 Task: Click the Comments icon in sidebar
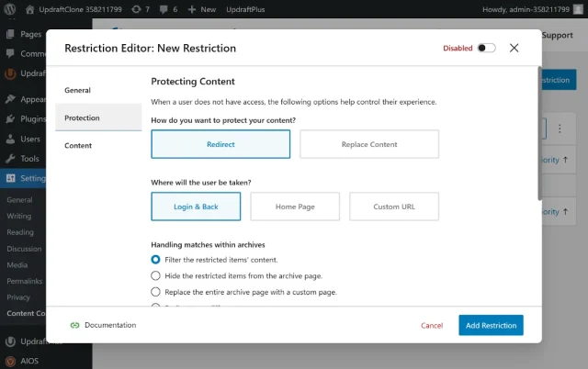tap(10, 53)
